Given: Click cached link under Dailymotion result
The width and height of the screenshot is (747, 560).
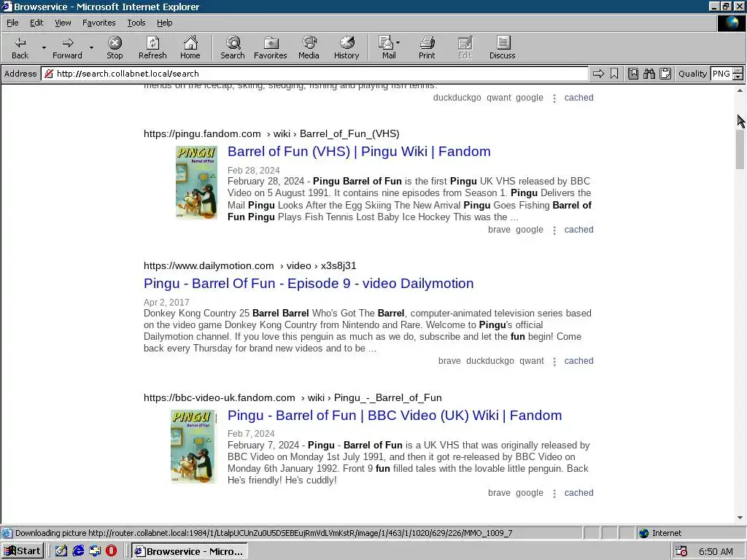Looking at the screenshot, I should (x=578, y=361).
